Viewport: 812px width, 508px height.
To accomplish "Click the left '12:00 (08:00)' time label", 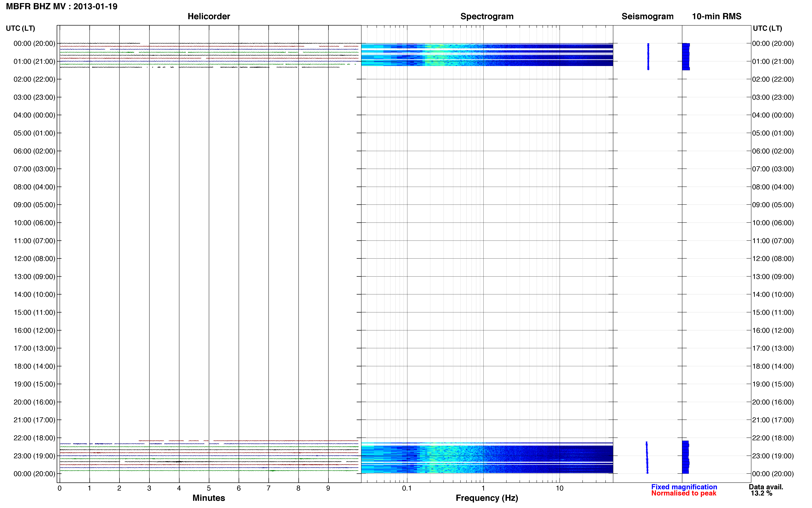I will pos(34,259).
